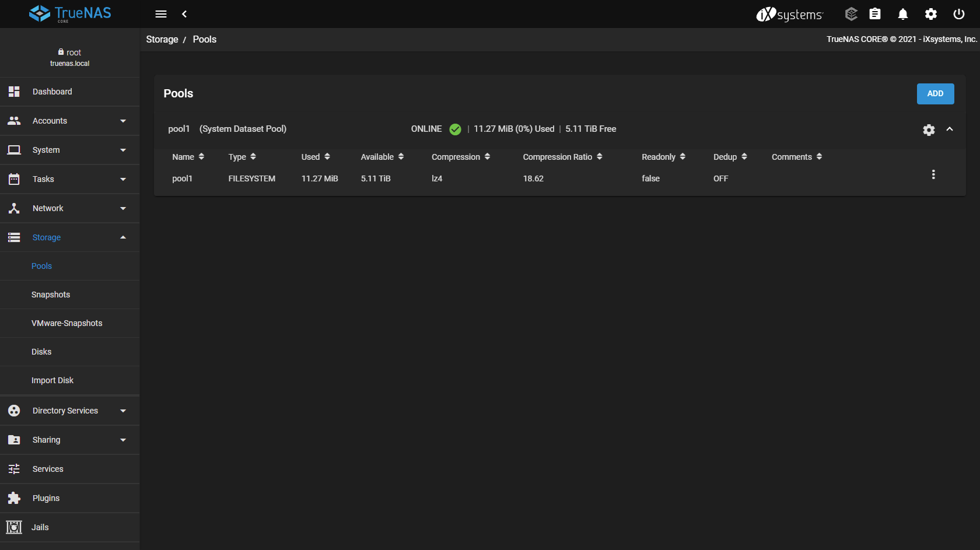This screenshot has height=550, width=980.
Task: Click the power icon
Action: [959, 14]
